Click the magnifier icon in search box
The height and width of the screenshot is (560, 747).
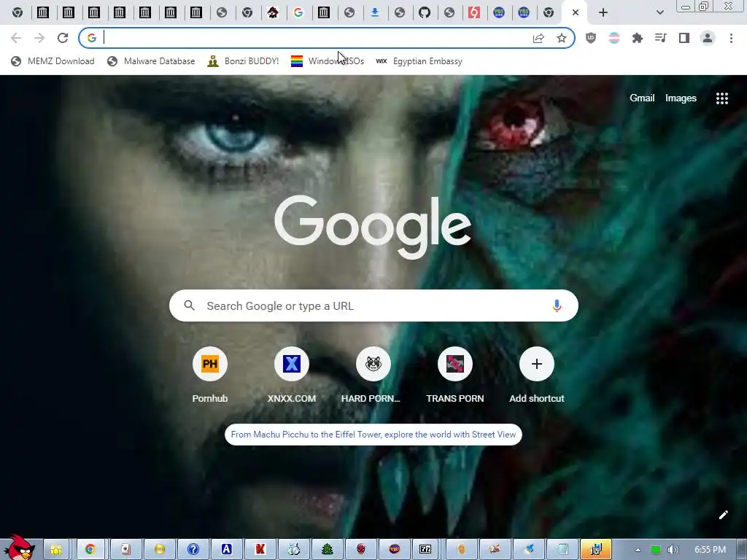click(x=189, y=306)
